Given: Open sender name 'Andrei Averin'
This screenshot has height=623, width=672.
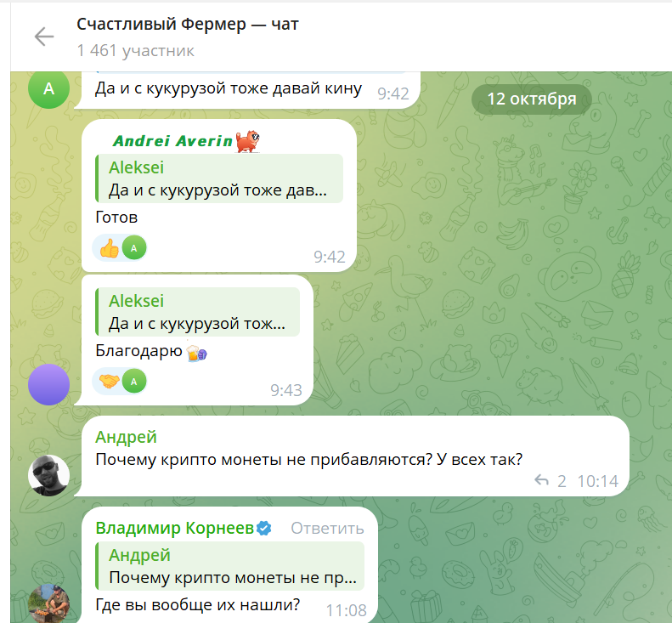Looking at the screenshot, I should pos(172,140).
